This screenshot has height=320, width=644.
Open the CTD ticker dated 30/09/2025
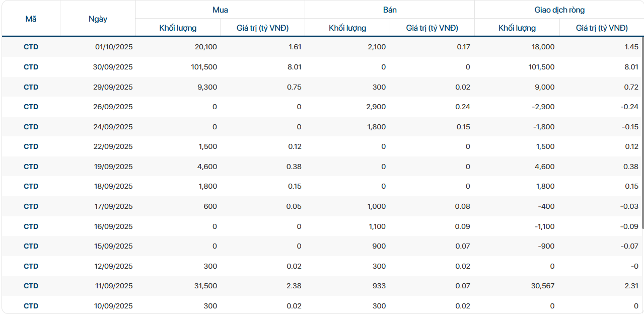(x=31, y=67)
